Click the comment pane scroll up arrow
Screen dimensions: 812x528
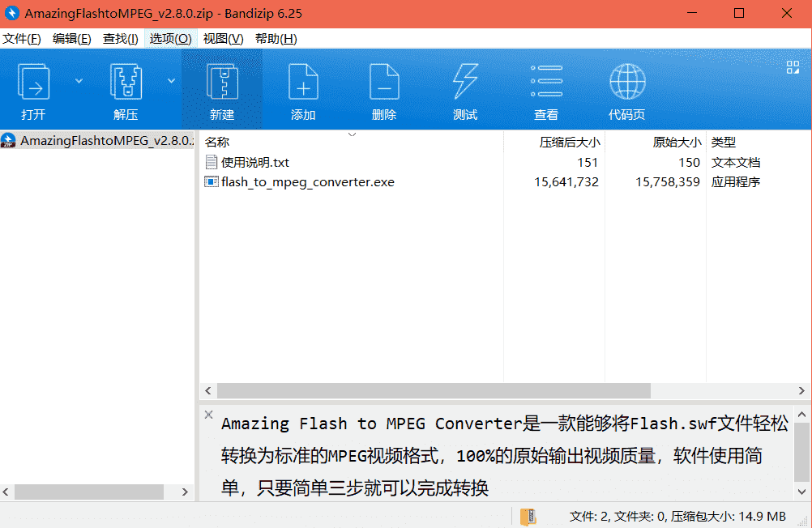[801, 415]
